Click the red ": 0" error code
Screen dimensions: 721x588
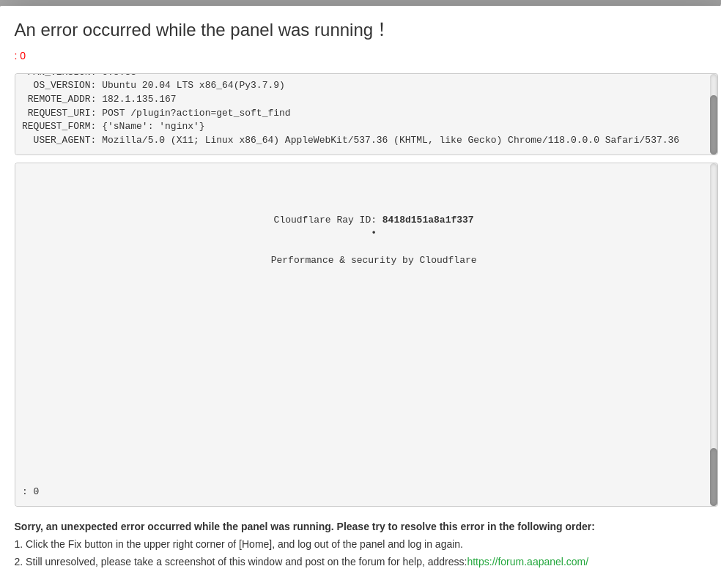tap(20, 56)
